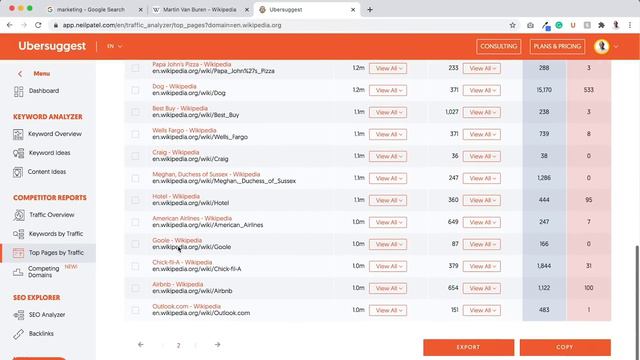
Task: Click the camera extension icon in toolbar
Action: tap(530, 25)
